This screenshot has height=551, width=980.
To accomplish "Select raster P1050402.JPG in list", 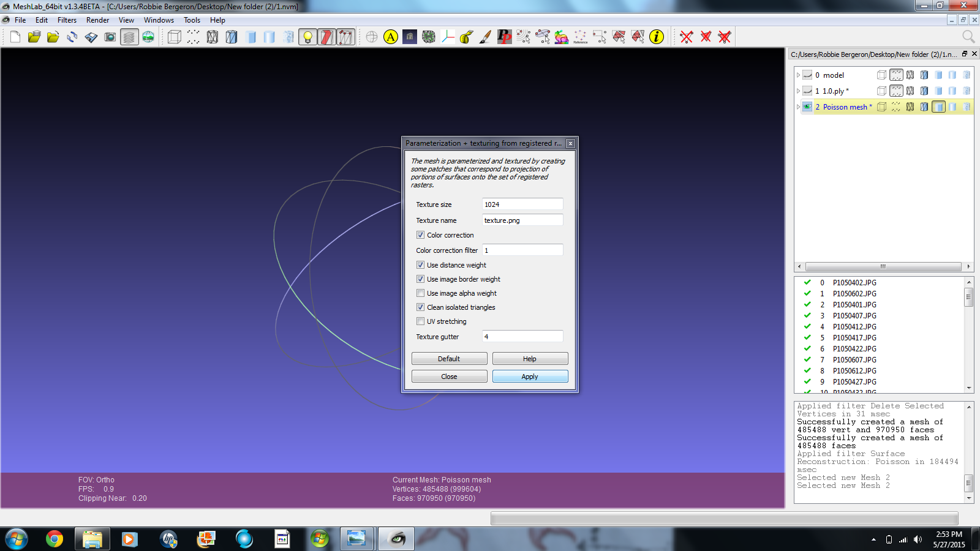I will tap(854, 283).
